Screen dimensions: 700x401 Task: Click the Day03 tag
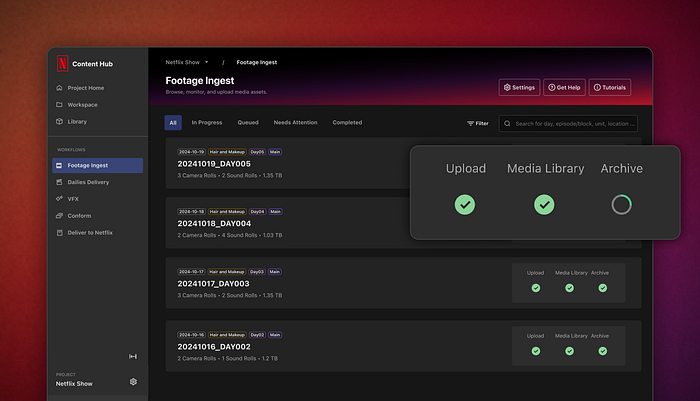(x=257, y=272)
